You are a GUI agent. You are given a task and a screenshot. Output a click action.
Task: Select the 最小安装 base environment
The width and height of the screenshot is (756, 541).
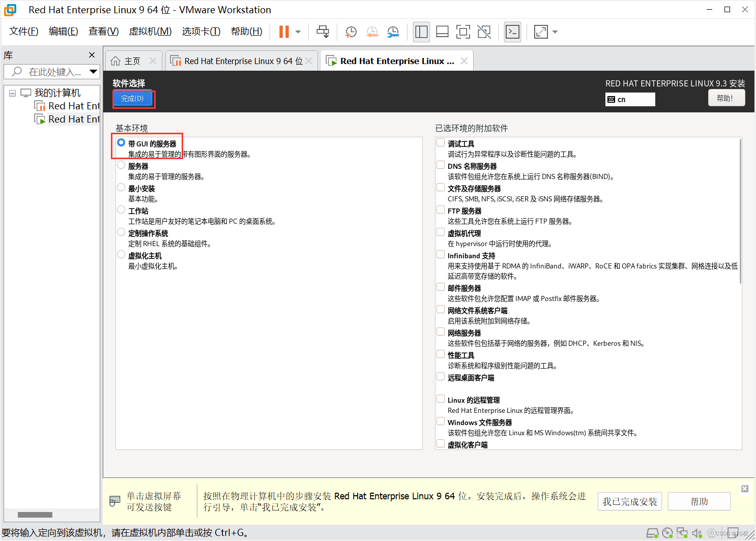[121, 187]
